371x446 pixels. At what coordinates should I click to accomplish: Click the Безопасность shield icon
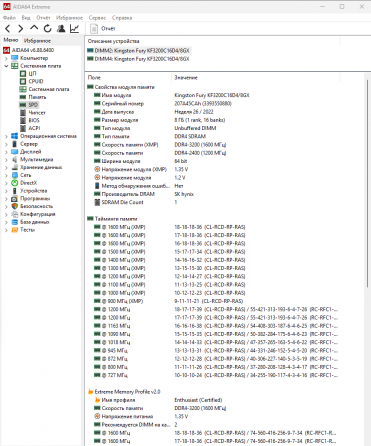(x=14, y=206)
